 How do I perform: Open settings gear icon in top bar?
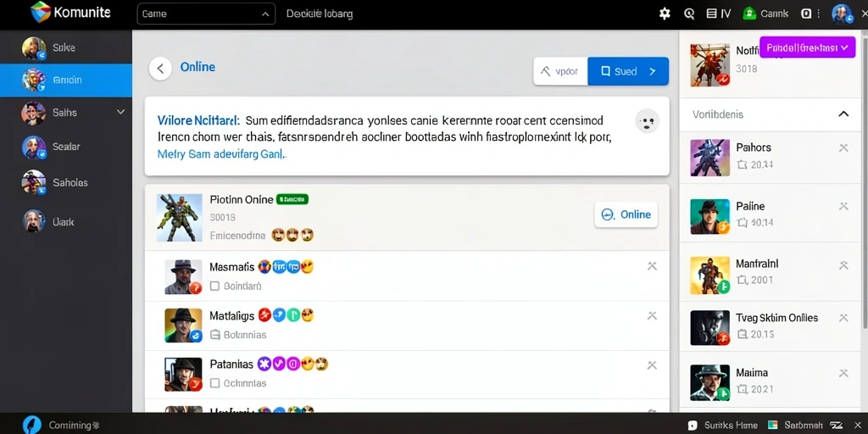pos(665,14)
